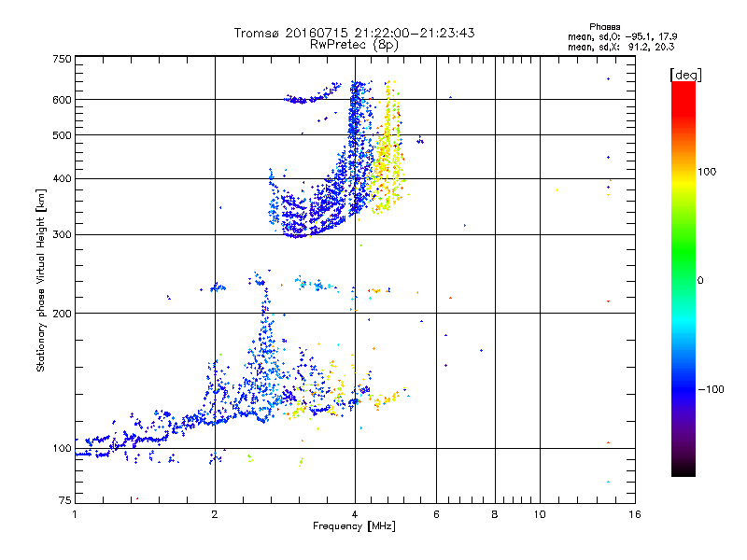Click the y-axis '750' tick label

(62, 59)
